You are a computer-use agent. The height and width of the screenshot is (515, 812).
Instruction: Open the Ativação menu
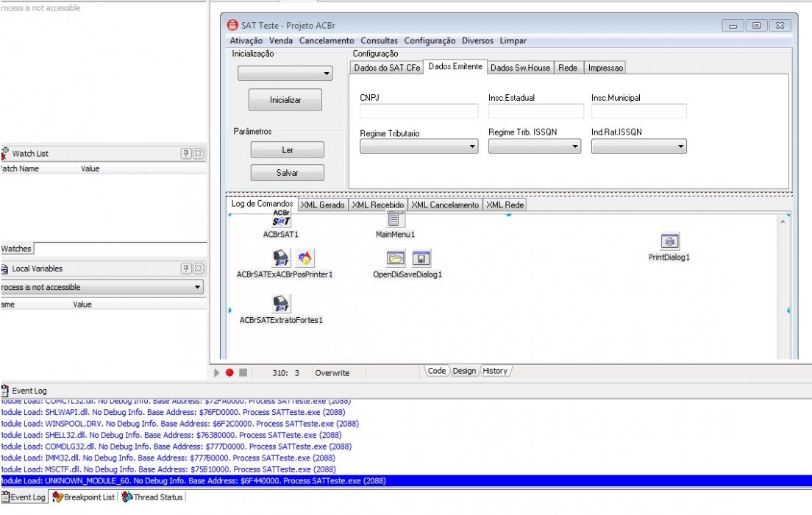pos(246,40)
